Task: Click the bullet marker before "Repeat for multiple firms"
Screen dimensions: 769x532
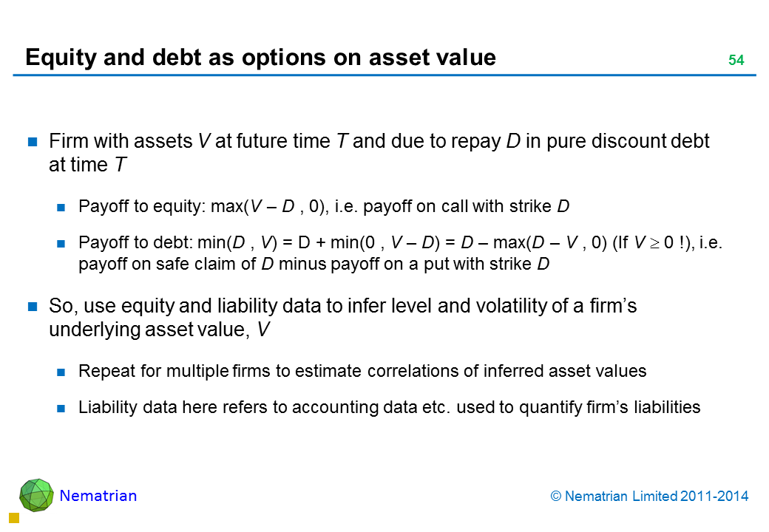Action: point(63,372)
